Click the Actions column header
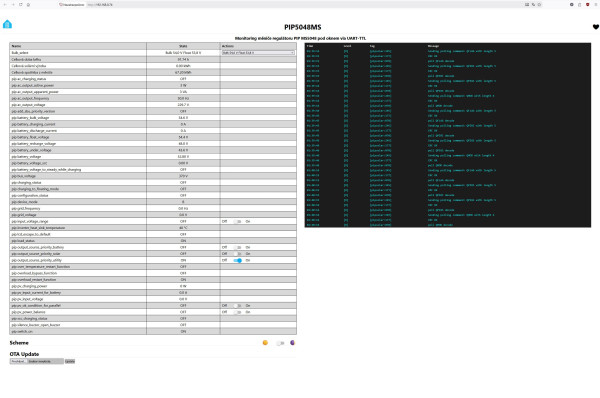600x398 pixels. tap(258, 46)
